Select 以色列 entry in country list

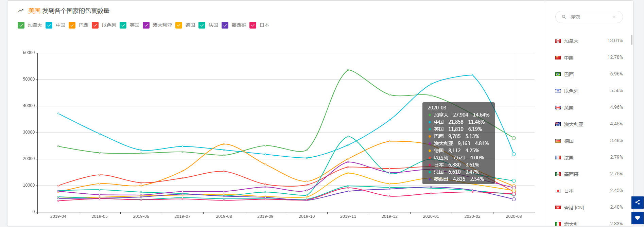(571, 91)
